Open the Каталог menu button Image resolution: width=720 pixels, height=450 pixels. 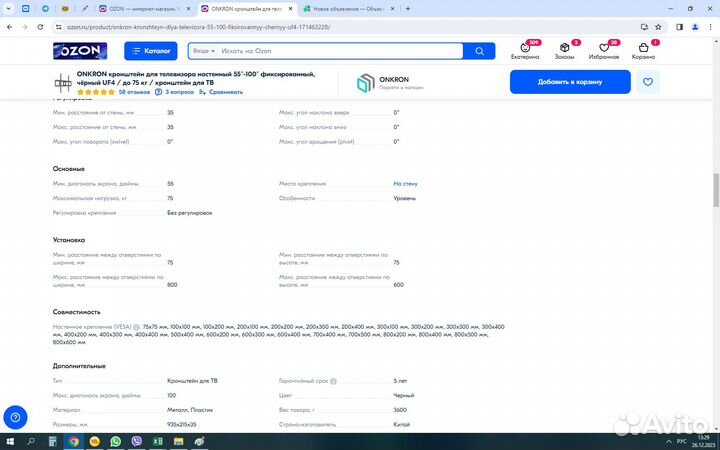(151, 51)
